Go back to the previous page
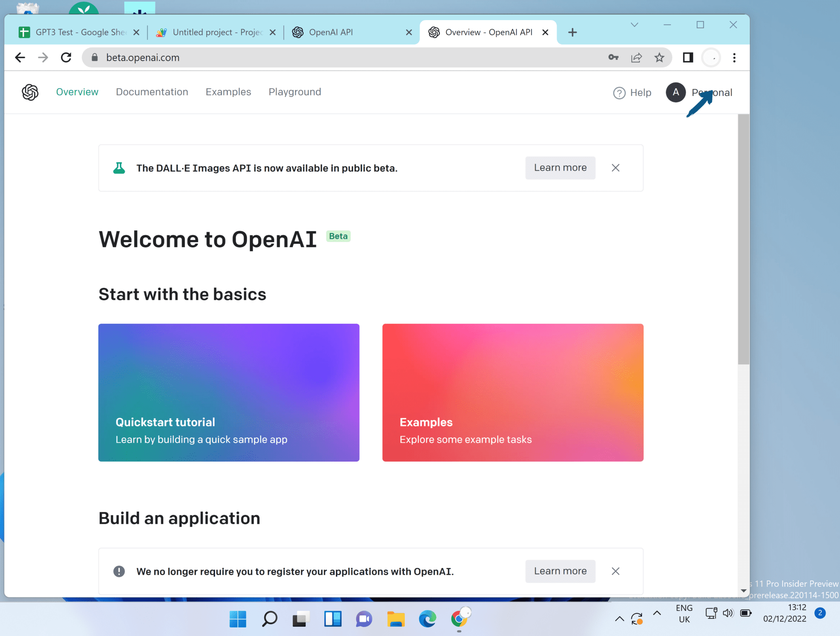Screen dimensions: 840x636 (x=20, y=57)
